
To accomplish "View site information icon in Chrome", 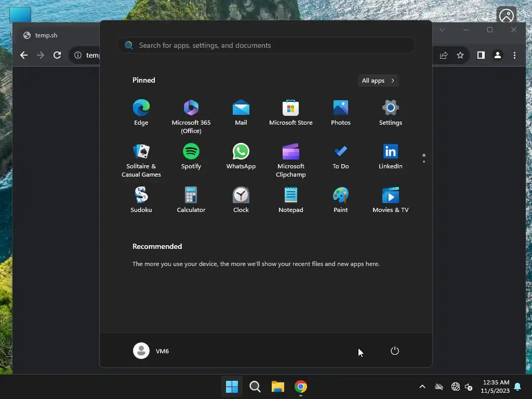I will point(78,55).
